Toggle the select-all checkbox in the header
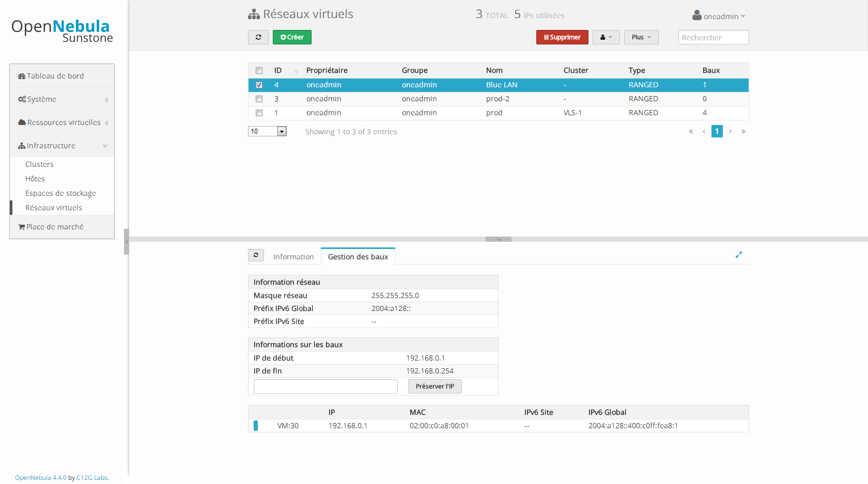Image resolution: width=868 pixels, height=484 pixels. point(259,70)
